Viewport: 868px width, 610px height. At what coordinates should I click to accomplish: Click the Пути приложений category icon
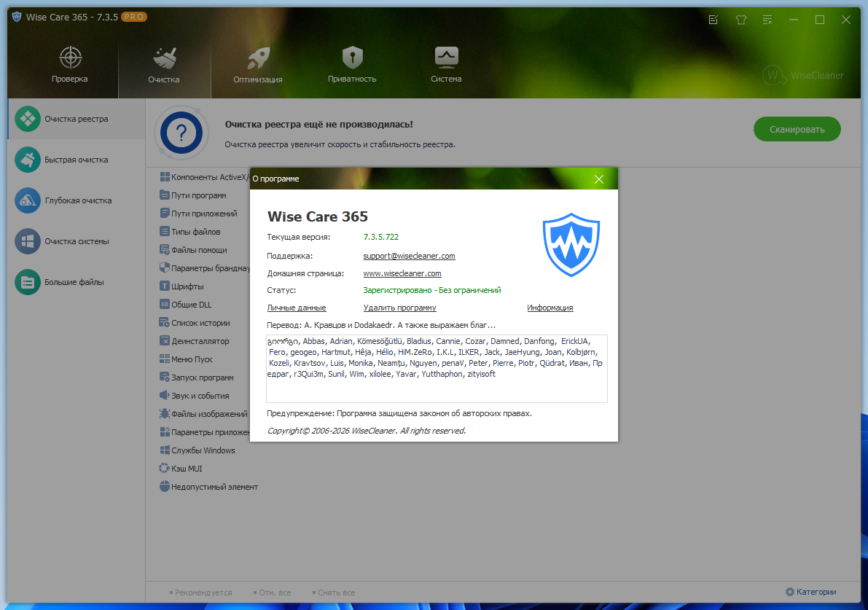[165, 213]
